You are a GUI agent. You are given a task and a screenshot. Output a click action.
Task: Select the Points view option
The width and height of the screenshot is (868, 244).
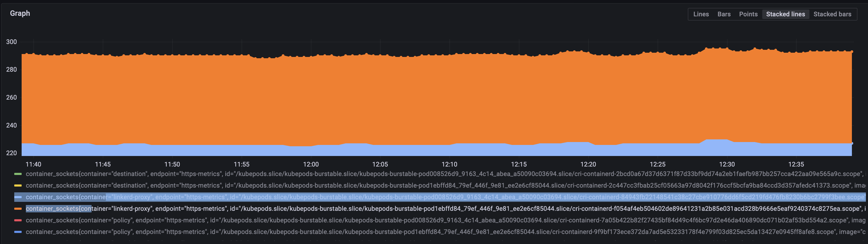coord(748,14)
